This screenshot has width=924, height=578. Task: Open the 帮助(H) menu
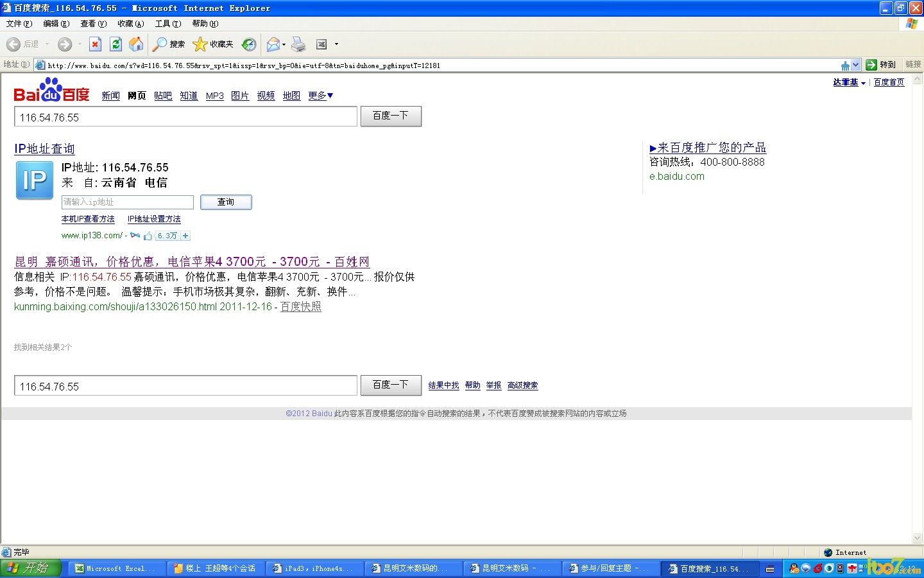[205, 24]
